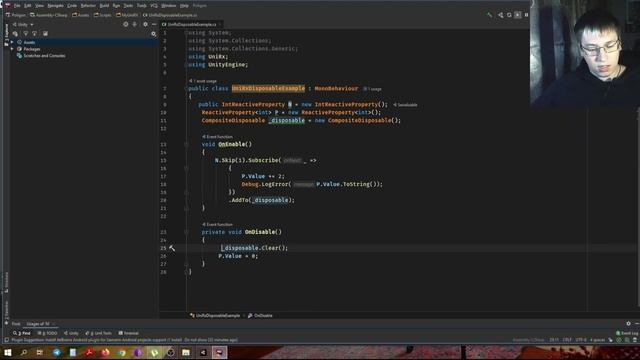Image resolution: width=640 pixels, height=360 pixels.
Task: Close the UniRxDisposableExample.cs editor tab
Action: 220,24
